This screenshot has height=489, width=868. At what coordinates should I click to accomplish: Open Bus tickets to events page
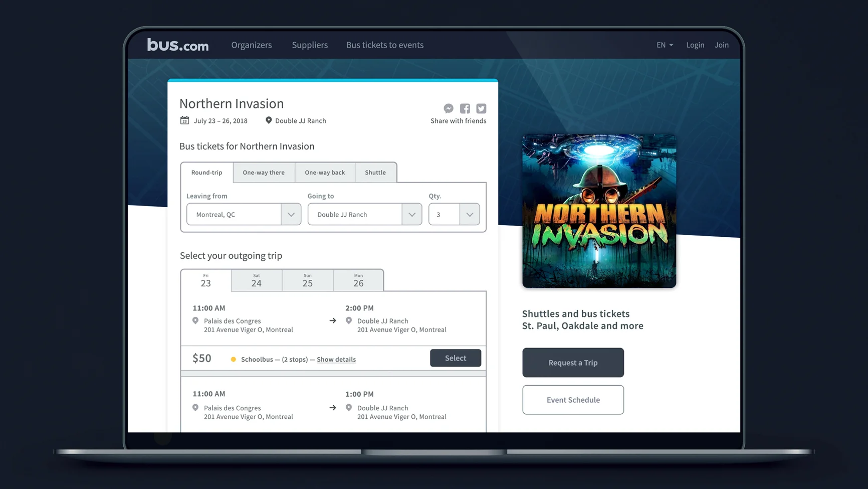385,45
